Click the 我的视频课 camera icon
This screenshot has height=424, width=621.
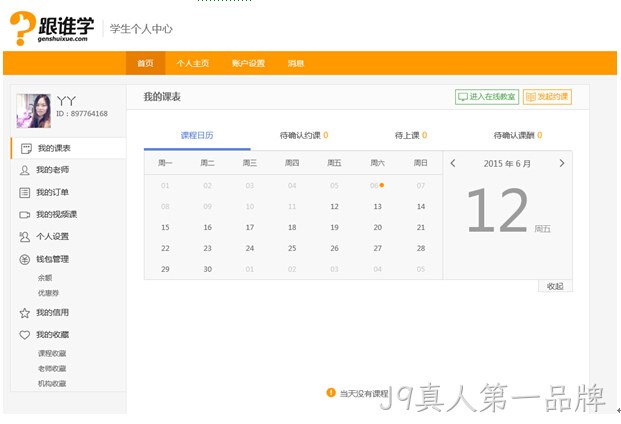(25, 215)
